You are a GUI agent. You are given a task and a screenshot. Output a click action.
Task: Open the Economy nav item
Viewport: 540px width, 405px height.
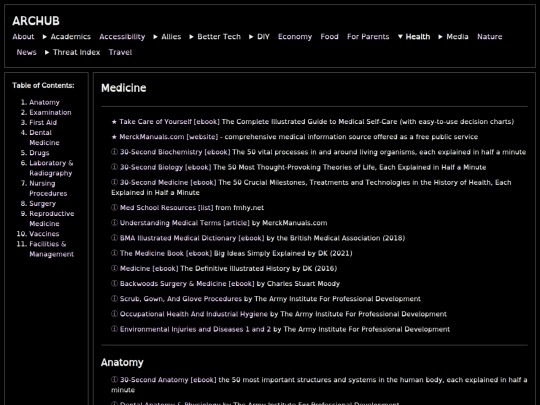pos(295,37)
